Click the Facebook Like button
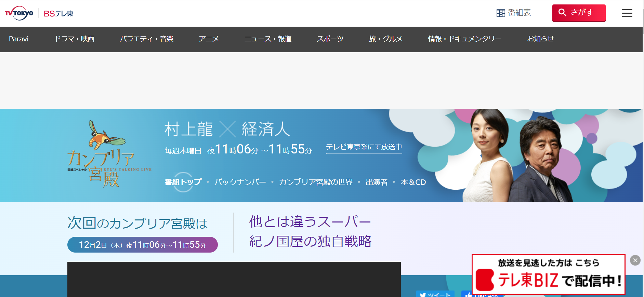This screenshot has height=297, width=644. (482, 294)
